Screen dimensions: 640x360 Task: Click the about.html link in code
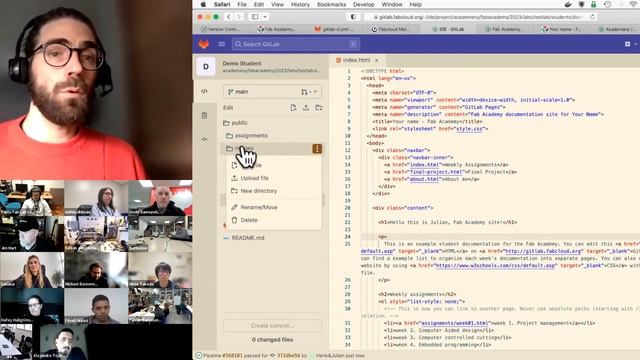[x=425, y=179]
